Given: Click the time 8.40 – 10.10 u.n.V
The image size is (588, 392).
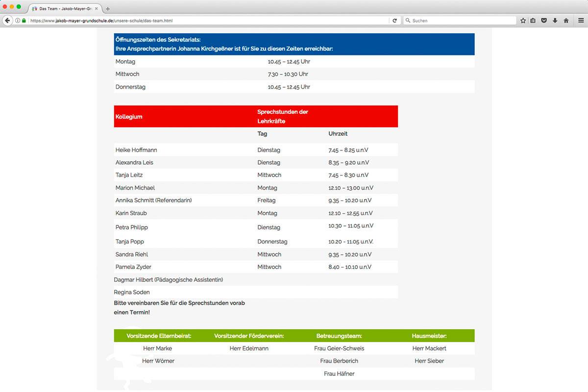Looking at the screenshot, I should click(x=350, y=267).
